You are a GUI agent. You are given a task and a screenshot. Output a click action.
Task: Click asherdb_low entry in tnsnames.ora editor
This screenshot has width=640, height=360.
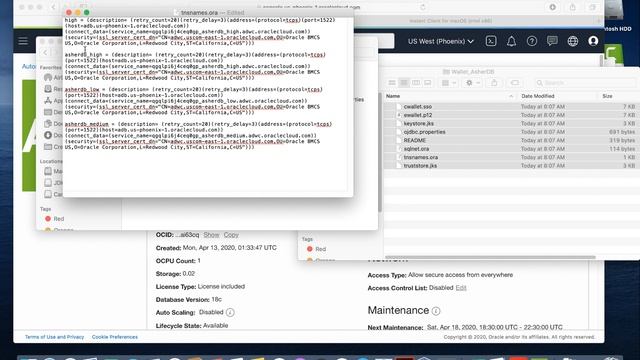pyautogui.click(x=82, y=89)
